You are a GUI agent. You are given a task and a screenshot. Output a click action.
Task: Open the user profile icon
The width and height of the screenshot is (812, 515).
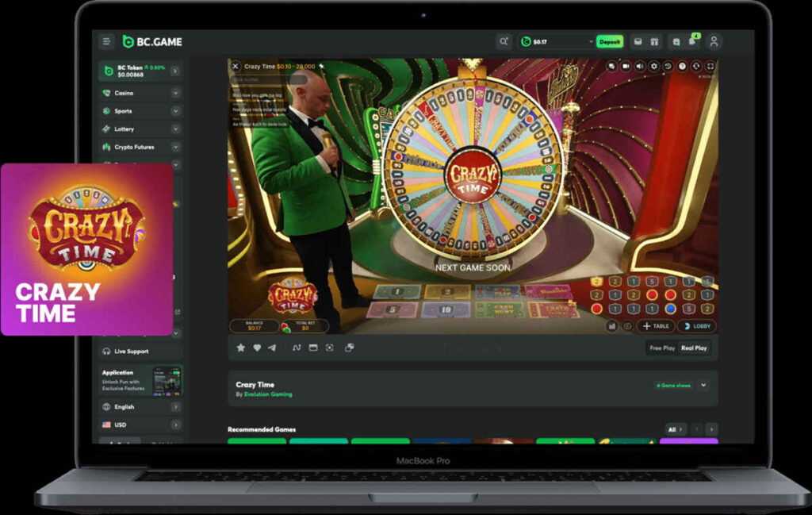pyautogui.click(x=714, y=41)
